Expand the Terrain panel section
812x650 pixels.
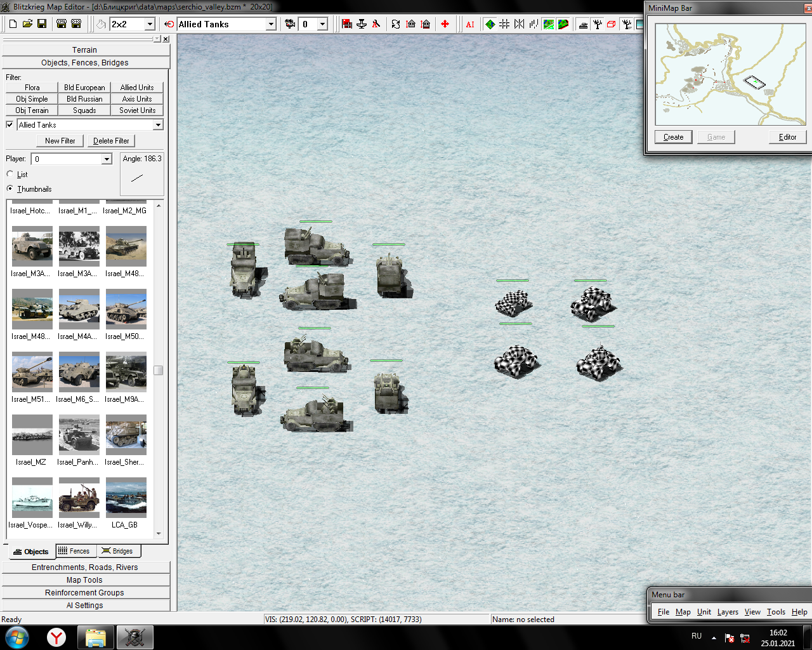84,50
